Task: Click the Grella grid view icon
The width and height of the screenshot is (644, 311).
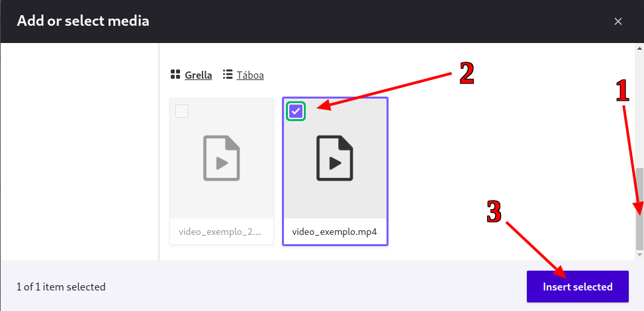Action: (x=175, y=75)
